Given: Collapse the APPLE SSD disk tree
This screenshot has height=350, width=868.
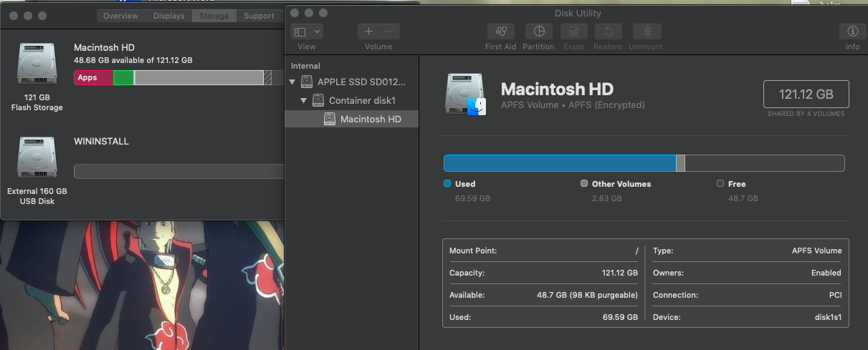Looking at the screenshot, I should point(292,82).
